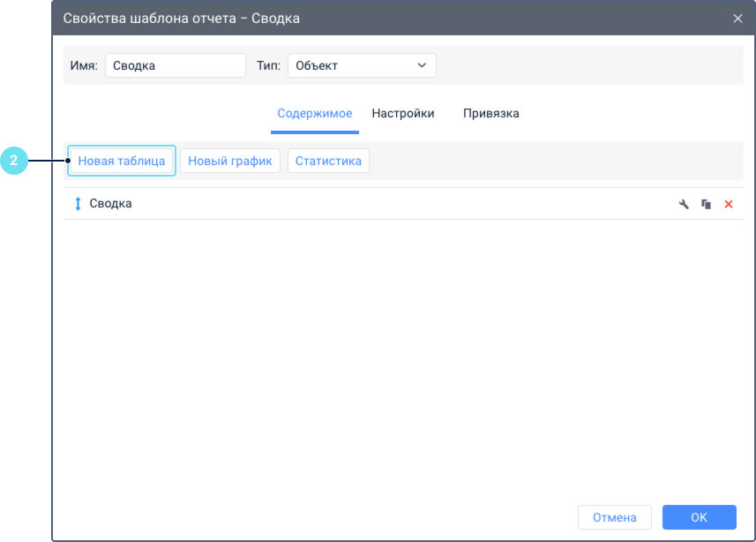
Task: Confirm the dialog with OK
Action: (699, 517)
